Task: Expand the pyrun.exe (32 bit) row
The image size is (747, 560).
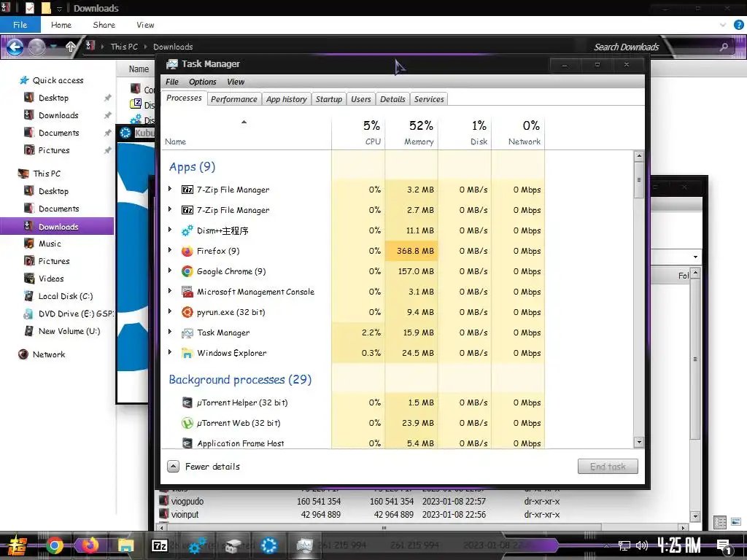Action: pos(169,312)
